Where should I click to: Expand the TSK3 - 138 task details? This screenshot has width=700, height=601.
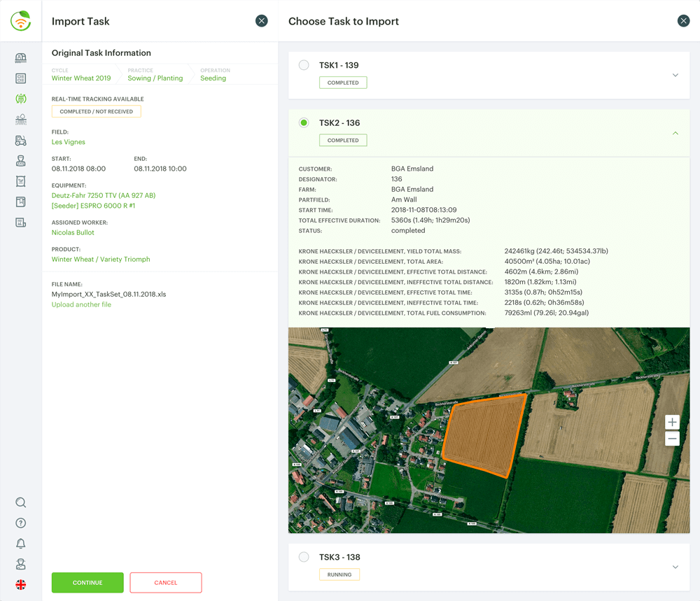[x=675, y=567]
